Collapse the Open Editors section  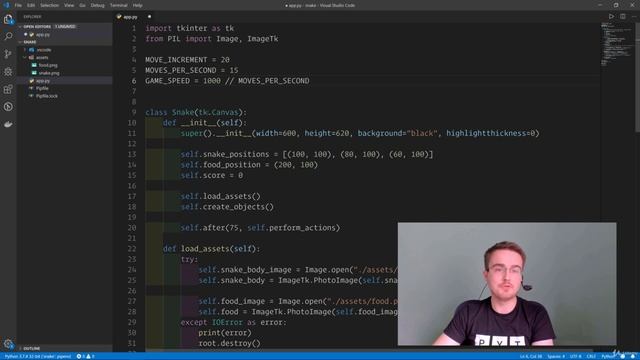coord(20,27)
